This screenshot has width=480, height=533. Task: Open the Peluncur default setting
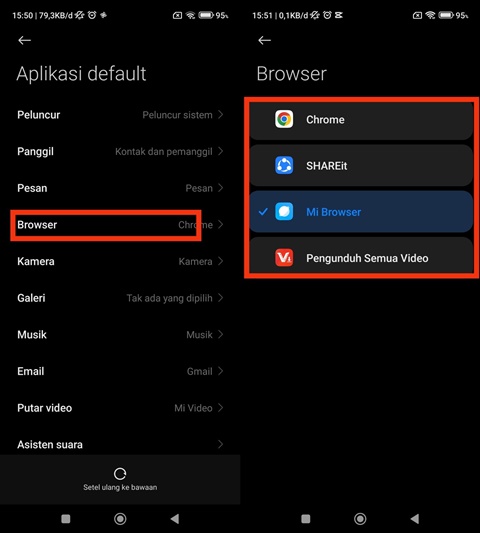pyautogui.click(x=120, y=115)
